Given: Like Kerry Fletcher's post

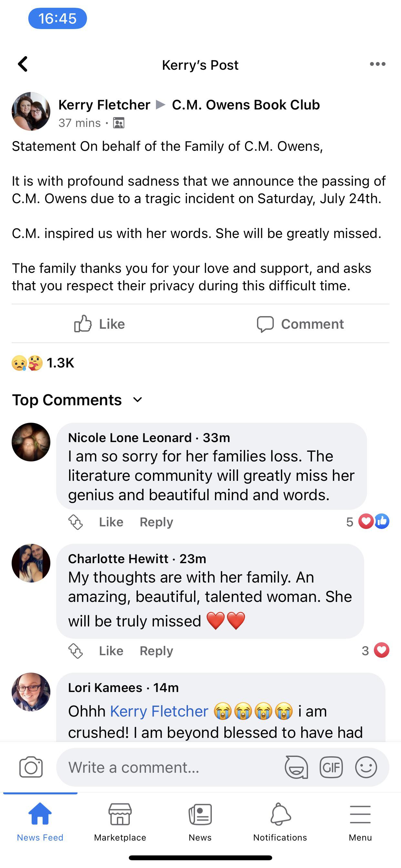Looking at the screenshot, I should point(100,324).
